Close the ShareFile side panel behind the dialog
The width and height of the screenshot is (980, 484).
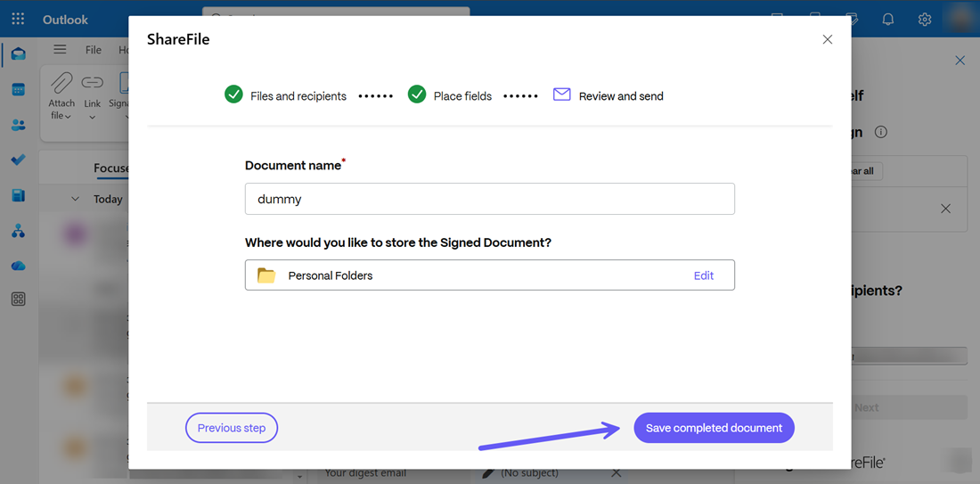pos(960,61)
